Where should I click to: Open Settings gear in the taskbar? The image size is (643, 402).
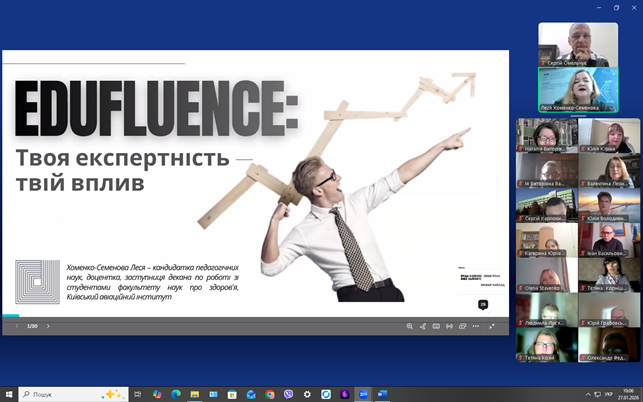(x=307, y=394)
